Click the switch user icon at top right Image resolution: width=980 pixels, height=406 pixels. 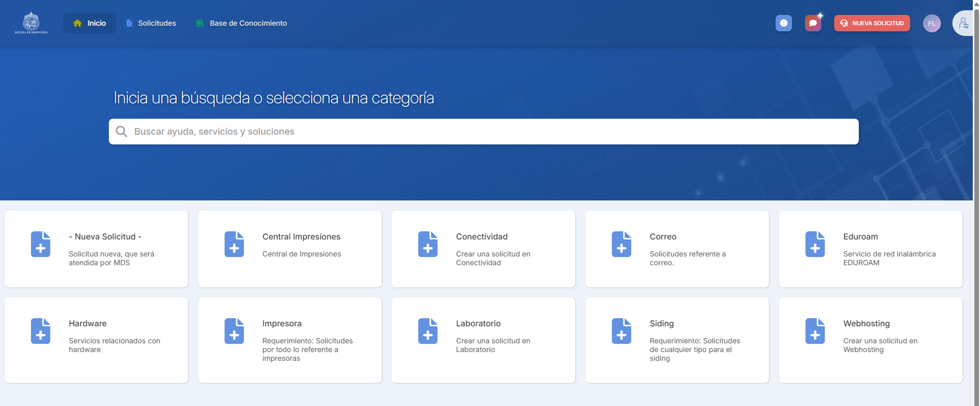[x=963, y=24]
